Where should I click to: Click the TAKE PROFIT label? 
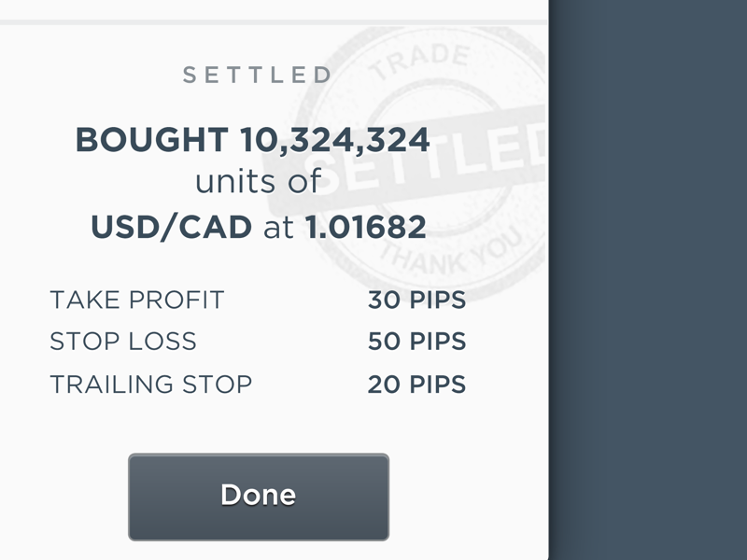pyautogui.click(x=138, y=300)
